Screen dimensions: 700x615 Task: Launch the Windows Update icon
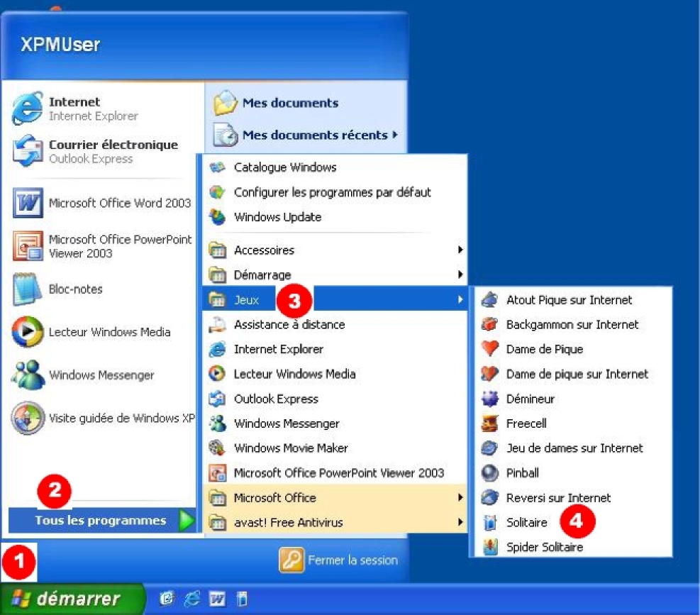point(218,217)
